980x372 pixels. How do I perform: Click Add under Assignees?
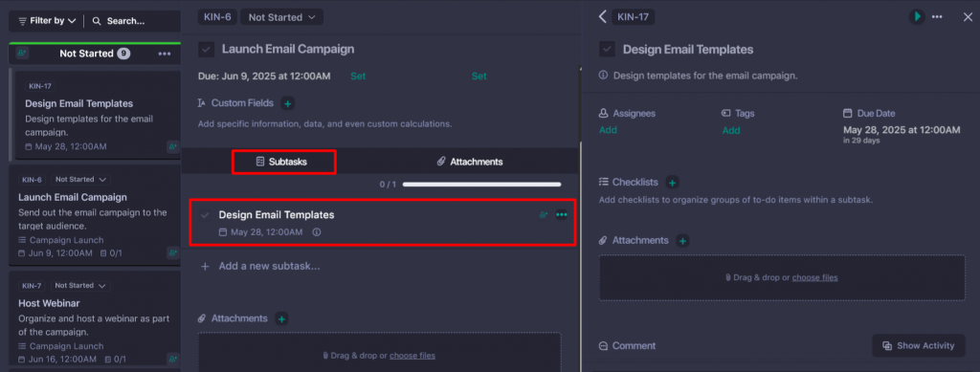(608, 130)
